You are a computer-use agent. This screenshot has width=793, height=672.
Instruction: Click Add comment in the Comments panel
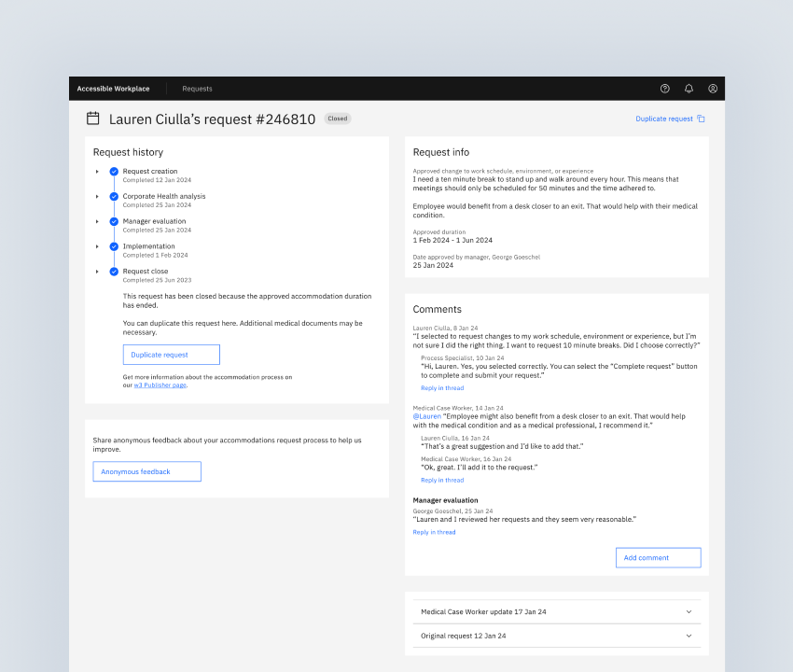coord(658,557)
